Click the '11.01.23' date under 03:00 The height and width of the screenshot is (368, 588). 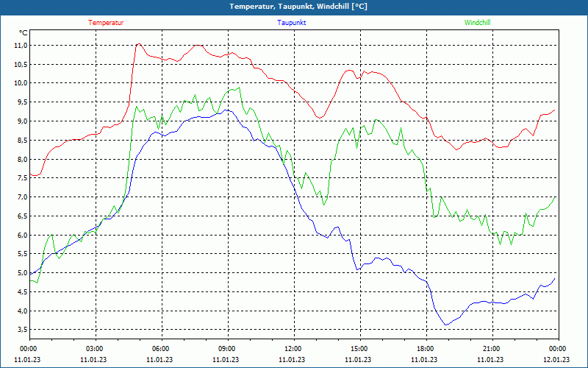(x=93, y=359)
